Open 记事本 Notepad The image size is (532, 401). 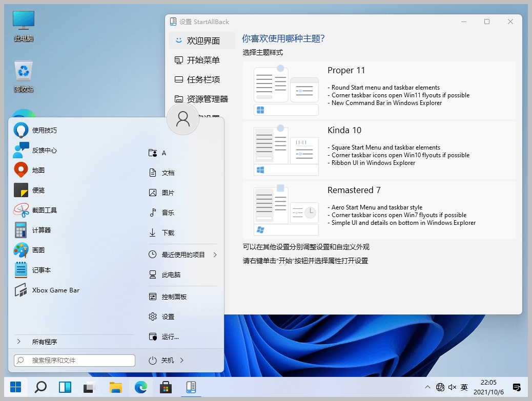point(33,270)
